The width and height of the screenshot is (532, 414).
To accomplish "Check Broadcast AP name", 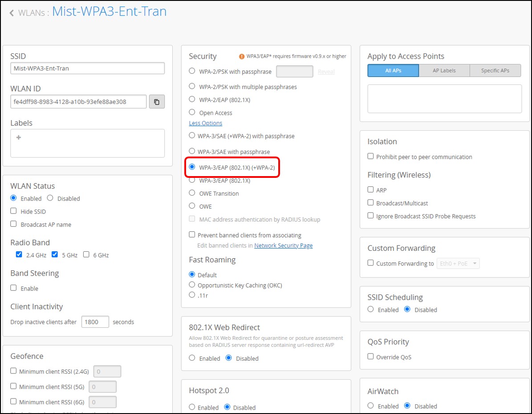I will (x=13, y=224).
